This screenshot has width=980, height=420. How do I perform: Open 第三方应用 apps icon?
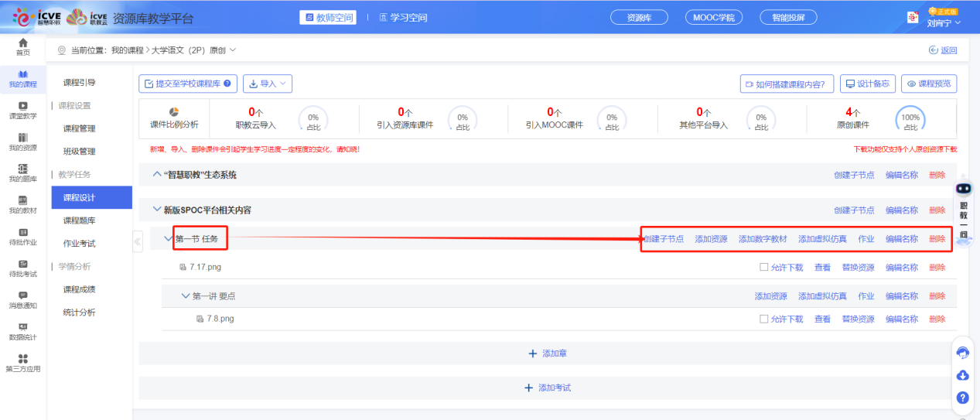click(x=23, y=360)
